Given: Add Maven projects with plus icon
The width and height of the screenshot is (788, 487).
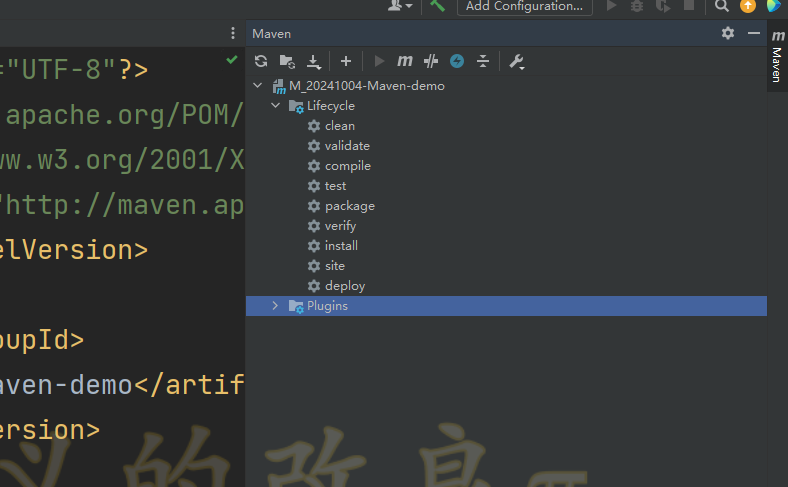Looking at the screenshot, I should [x=346, y=61].
